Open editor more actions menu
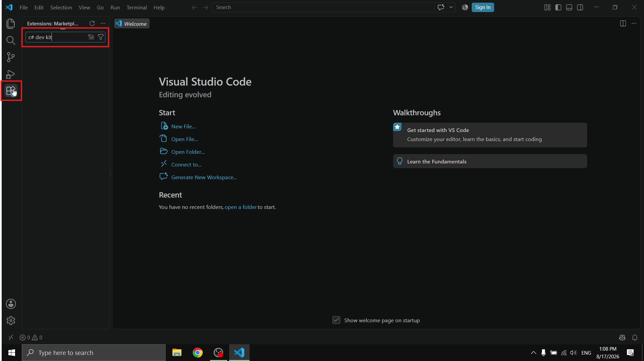The image size is (644, 361). pos(634,23)
